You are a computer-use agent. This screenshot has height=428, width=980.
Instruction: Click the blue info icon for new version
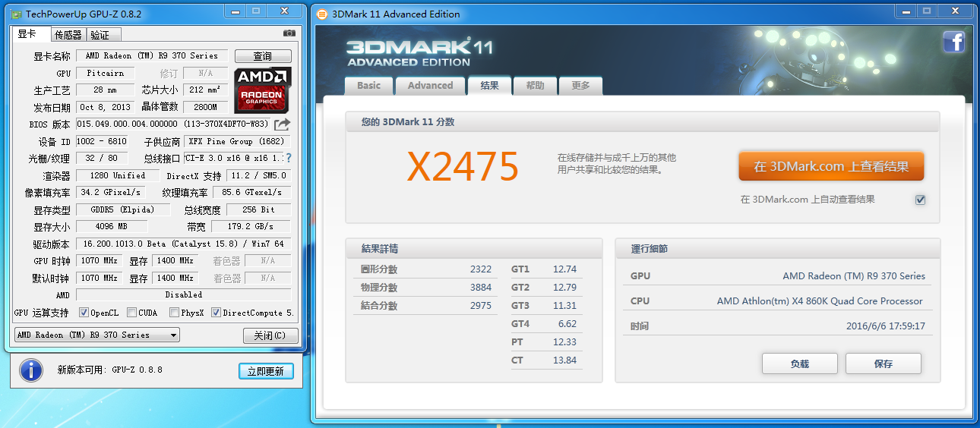[30, 370]
